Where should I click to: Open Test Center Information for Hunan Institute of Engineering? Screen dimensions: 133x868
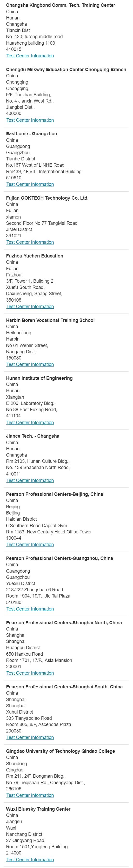[30, 423]
